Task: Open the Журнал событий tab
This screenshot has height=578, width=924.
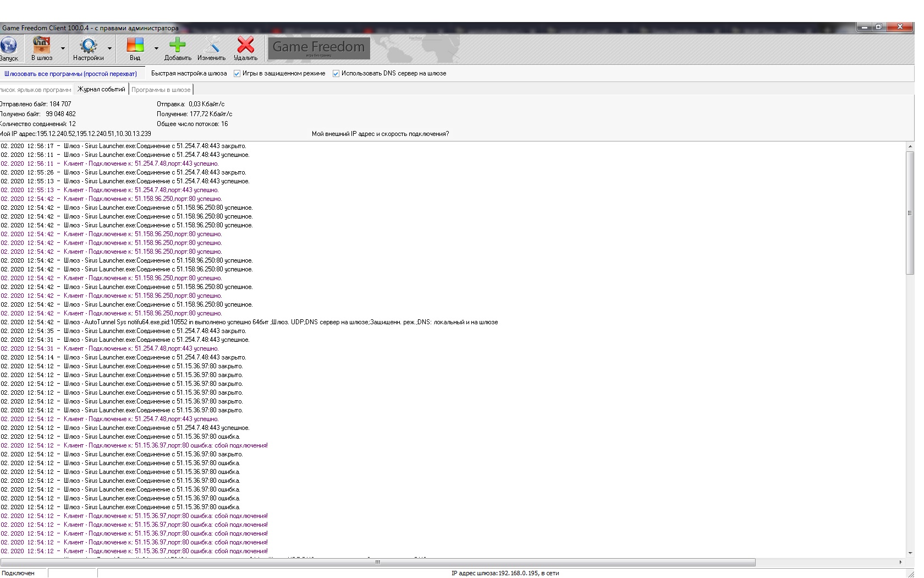Action: pyautogui.click(x=101, y=89)
